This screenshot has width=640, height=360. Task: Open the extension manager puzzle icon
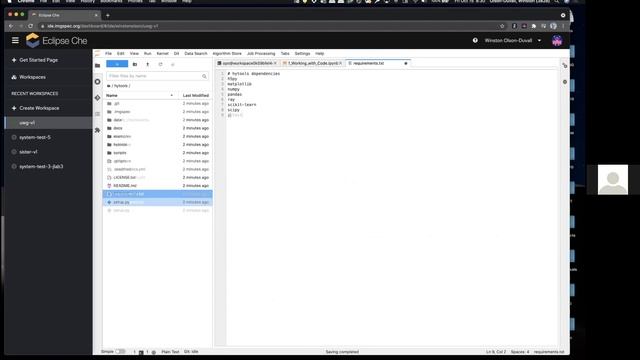[98, 130]
